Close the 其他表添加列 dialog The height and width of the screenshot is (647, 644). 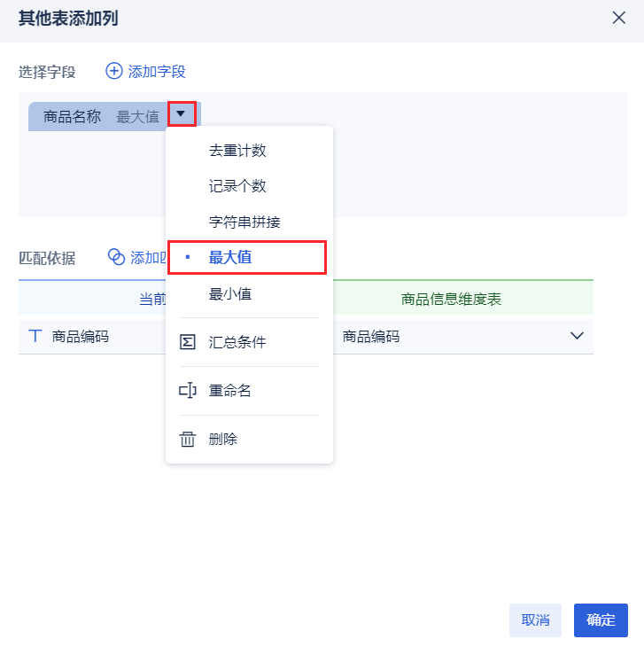[618, 18]
